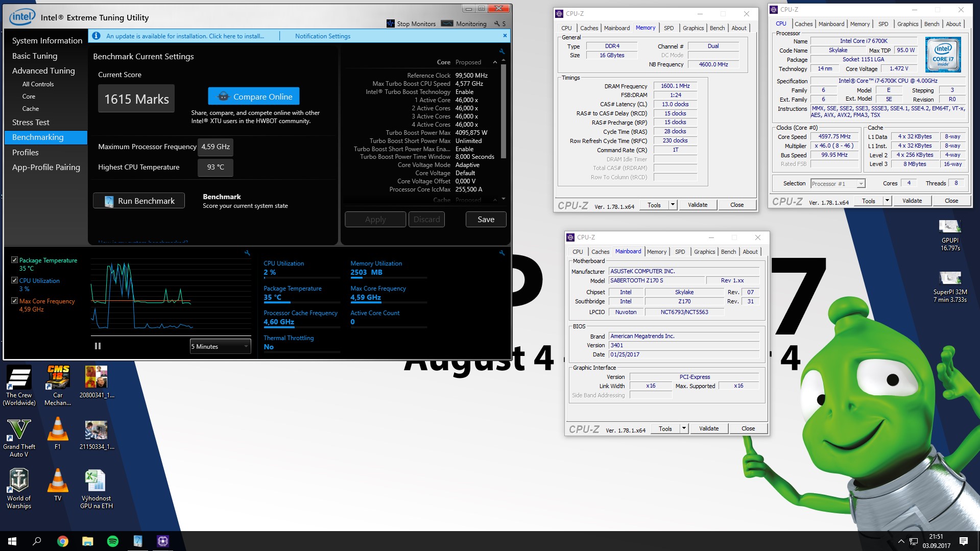Click the 1615 Marks score box

136,99
